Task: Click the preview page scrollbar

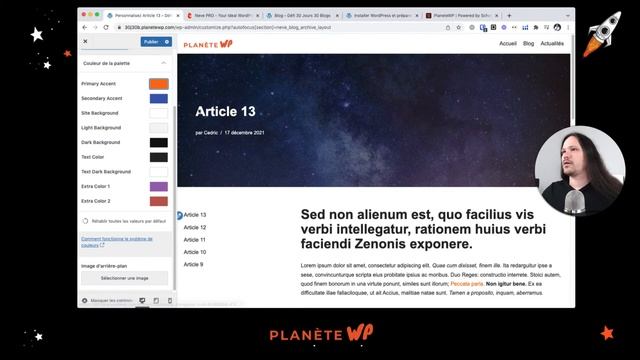Action: tap(572, 78)
